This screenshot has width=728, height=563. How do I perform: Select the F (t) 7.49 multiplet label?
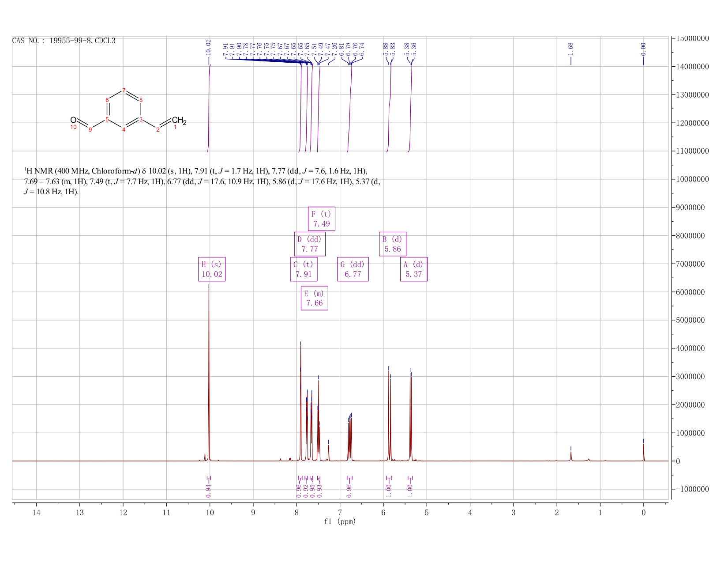321,219
